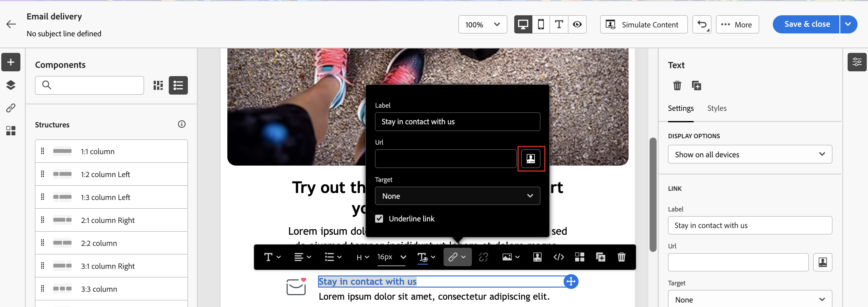
Task: Duplicate the Text component in right panel
Action: (696, 86)
